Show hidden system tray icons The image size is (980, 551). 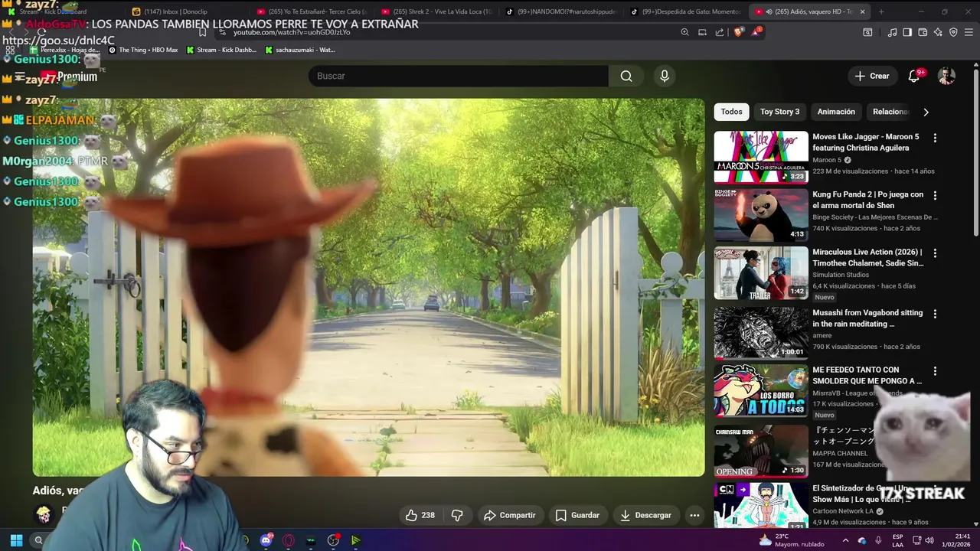click(845, 540)
